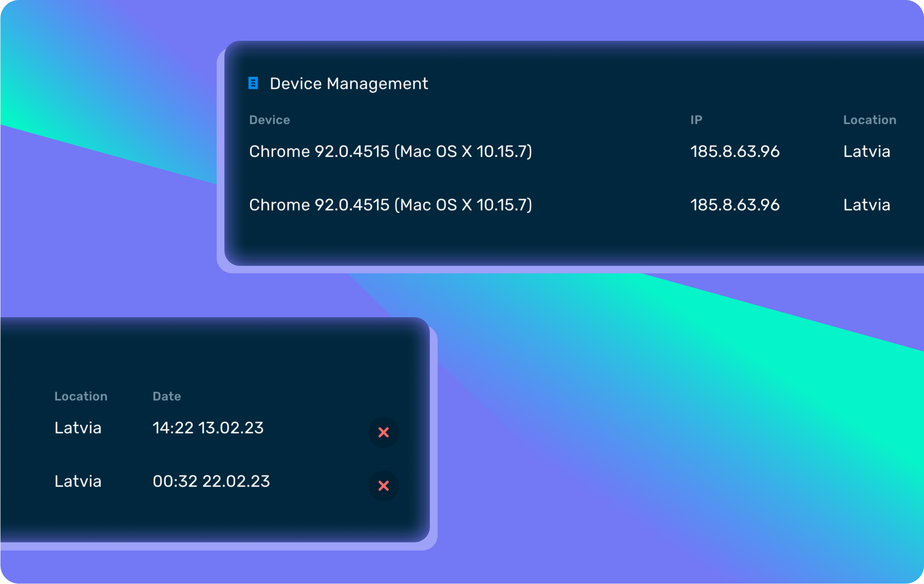
Task: Click the IP column header
Action: click(x=696, y=120)
